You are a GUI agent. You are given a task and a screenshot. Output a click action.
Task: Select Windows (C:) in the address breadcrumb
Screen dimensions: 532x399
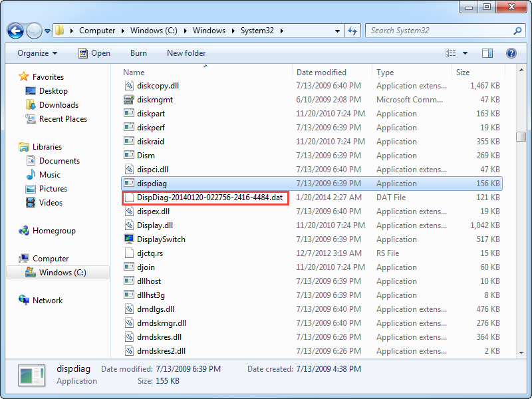click(x=154, y=31)
